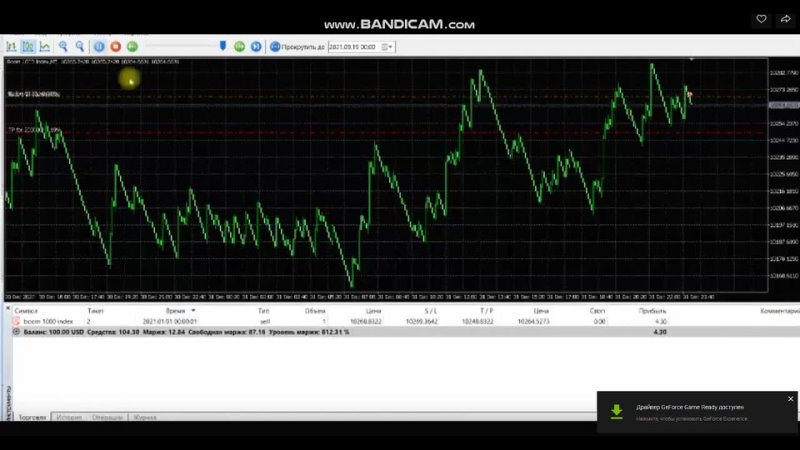Click the balance row circle icon
800x450 pixels.
click(x=16, y=332)
